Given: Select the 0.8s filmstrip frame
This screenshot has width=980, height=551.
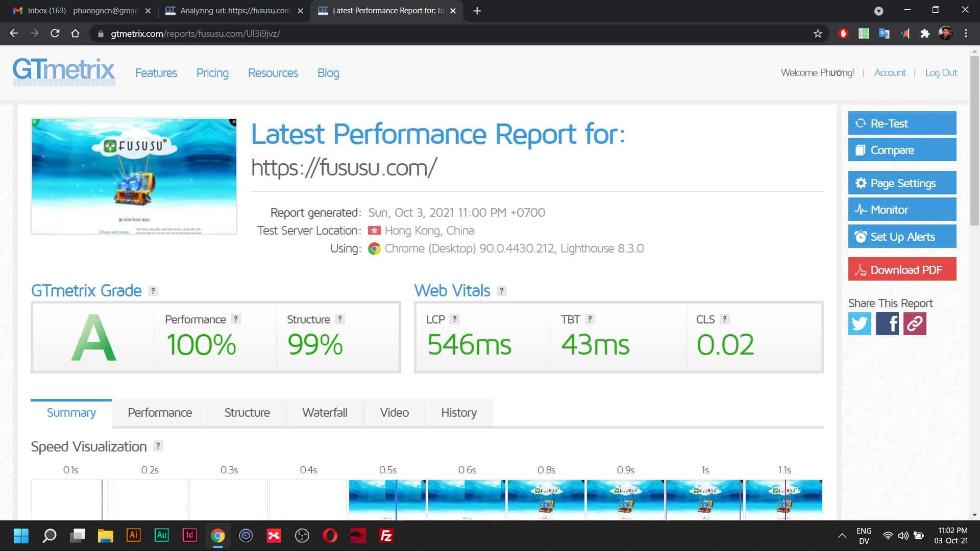Looking at the screenshot, I should click(x=546, y=499).
